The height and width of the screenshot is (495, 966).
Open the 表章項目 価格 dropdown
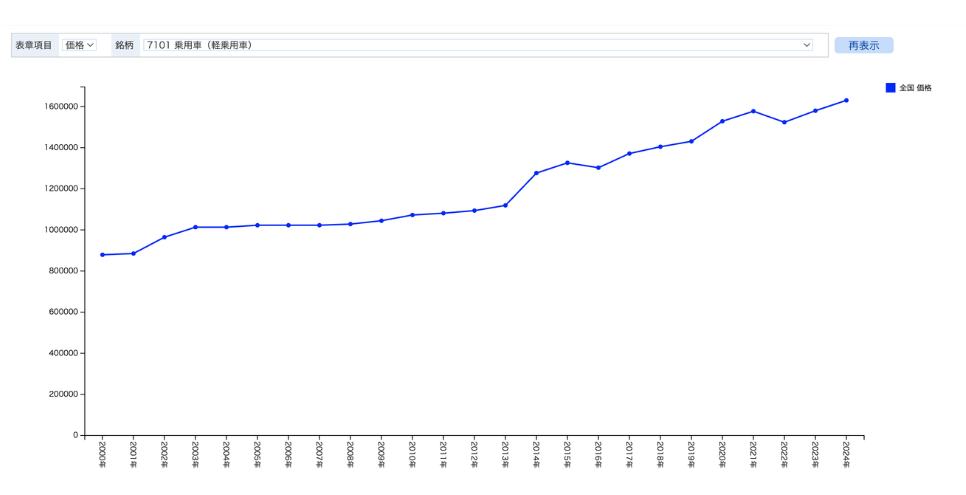click(79, 45)
